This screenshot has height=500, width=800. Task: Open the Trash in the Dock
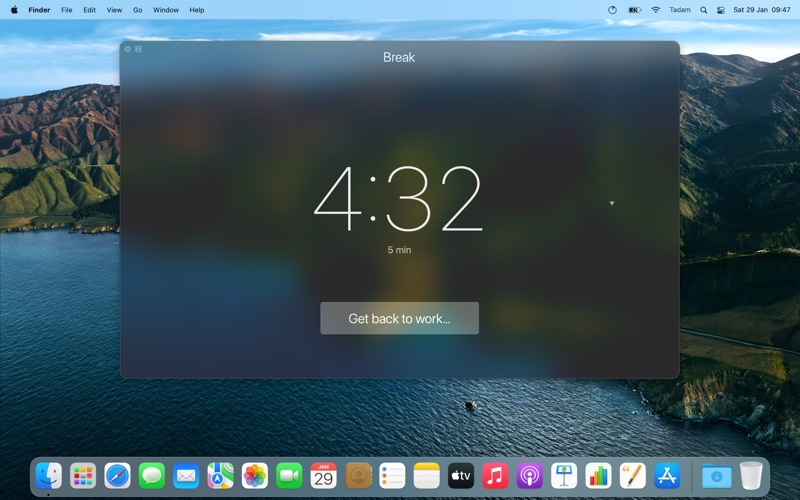coord(751,476)
